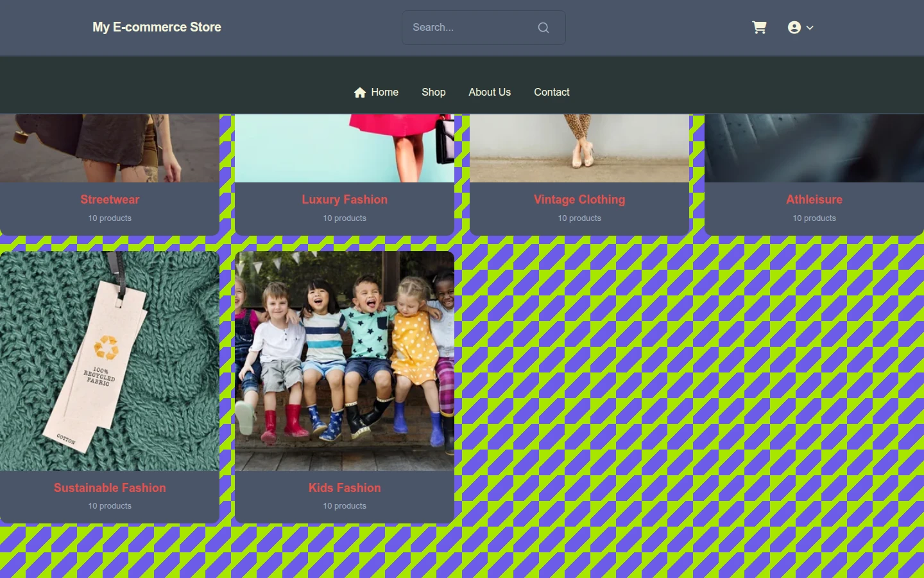This screenshot has width=924, height=578.
Task: Click the user account avatar icon
Action: [794, 27]
